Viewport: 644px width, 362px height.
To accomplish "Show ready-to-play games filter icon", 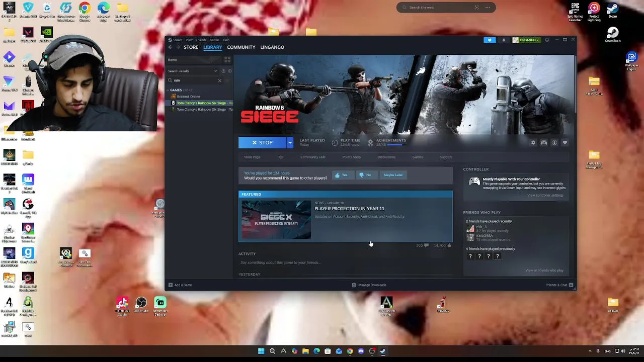I will (229, 71).
